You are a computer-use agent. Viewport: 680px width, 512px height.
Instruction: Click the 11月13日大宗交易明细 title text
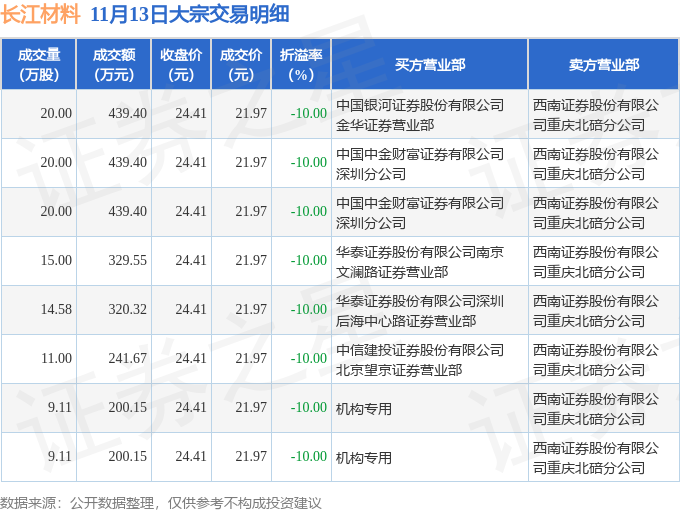189,15
